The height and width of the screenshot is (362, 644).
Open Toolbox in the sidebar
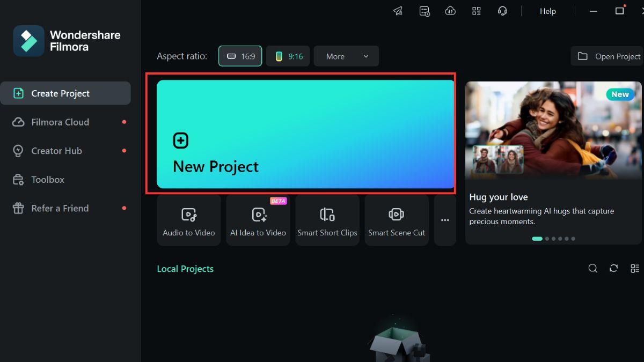point(65,180)
